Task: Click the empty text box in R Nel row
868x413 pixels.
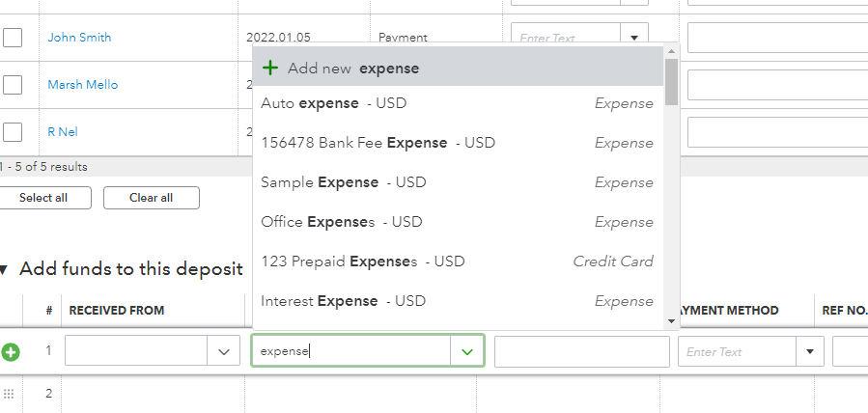Action: pyautogui.click(x=778, y=132)
